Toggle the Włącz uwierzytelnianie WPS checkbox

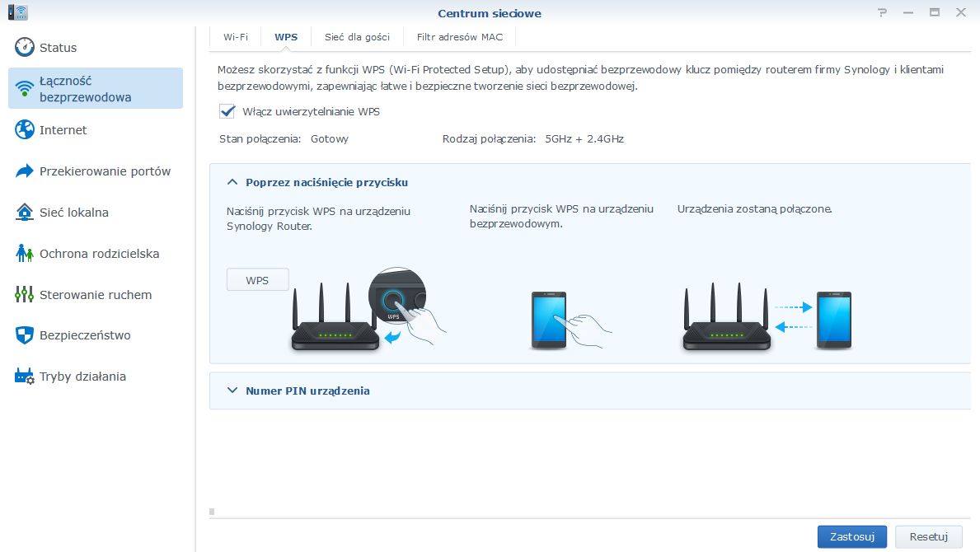227,111
